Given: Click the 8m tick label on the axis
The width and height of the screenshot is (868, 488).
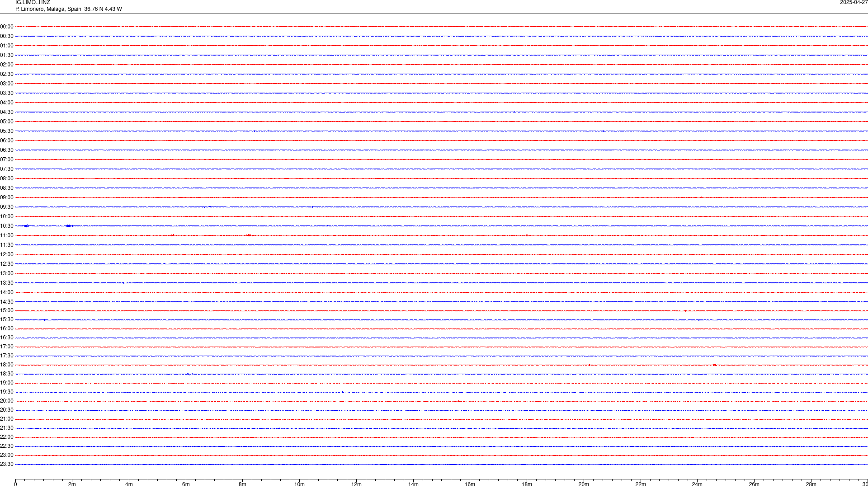Looking at the screenshot, I should [x=243, y=484].
